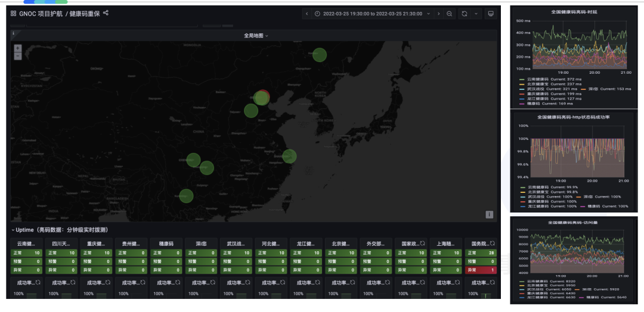Click 正常 10 cell in 龙江健 card
644x312 pixels.
(x=306, y=253)
